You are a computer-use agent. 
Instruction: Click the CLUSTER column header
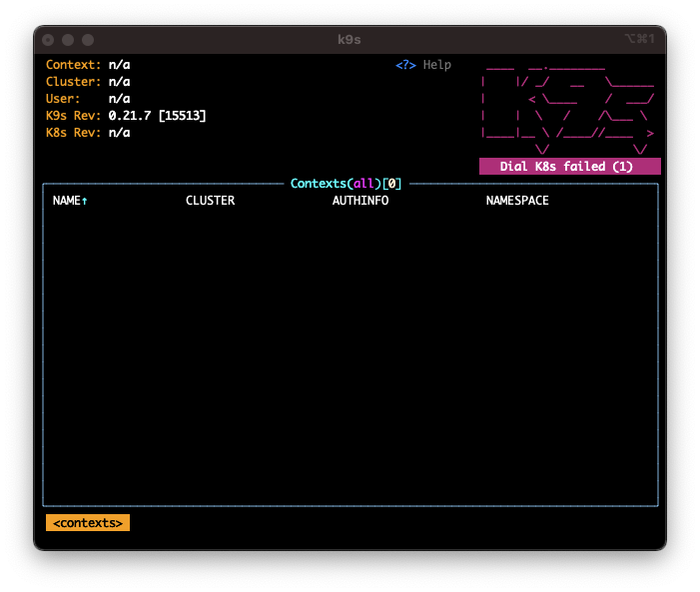pyautogui.click(x=210, y=201)
